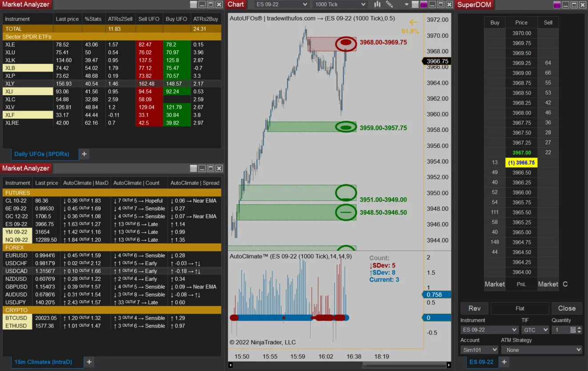
Task: Add new tab beside 15m Climates (IntraD)
Action: point(89,362)
